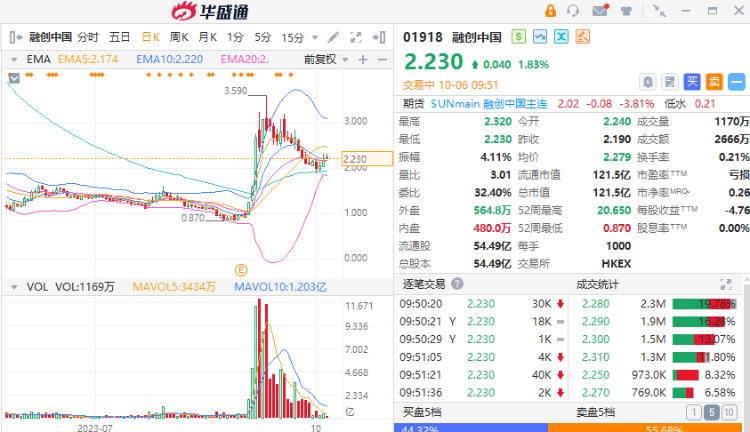750x432 pixels.
Task: Switch to 5分 five-minute chart
Action: (x=263, y=37)
